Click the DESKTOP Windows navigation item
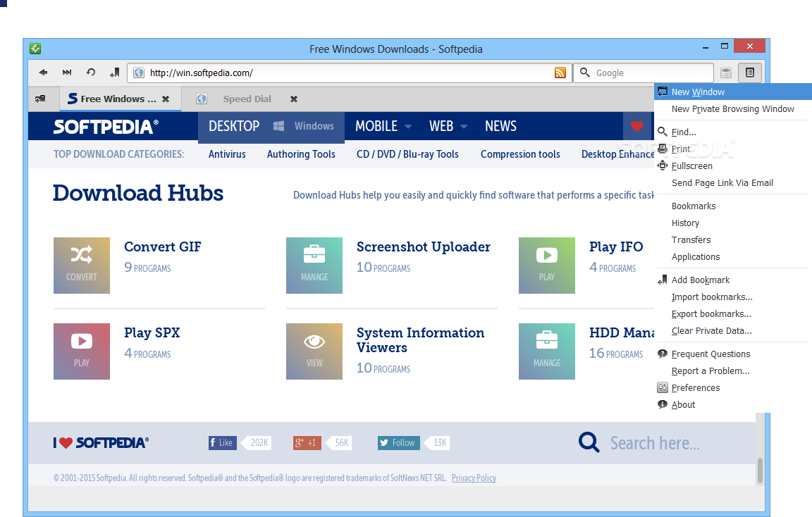Screen dimensions: 812x517 [271, 126]
